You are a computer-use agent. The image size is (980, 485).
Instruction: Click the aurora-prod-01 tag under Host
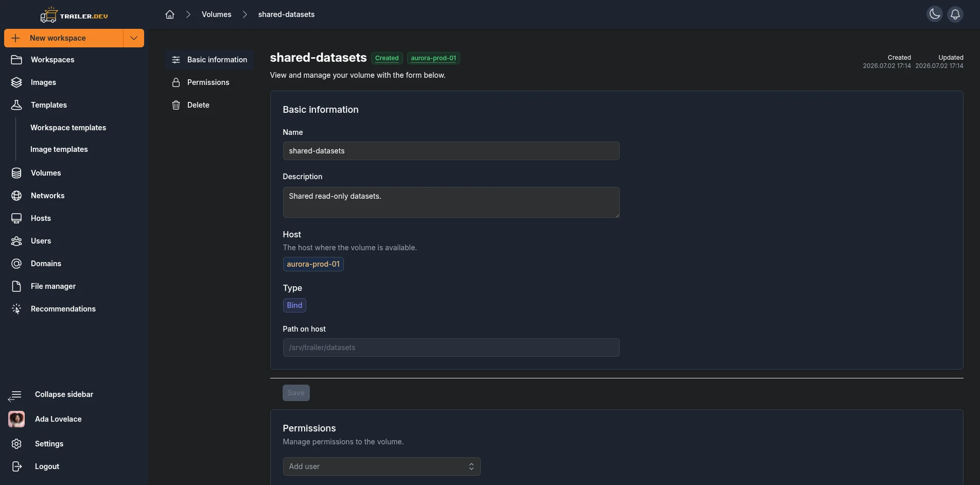coord(313,264)
